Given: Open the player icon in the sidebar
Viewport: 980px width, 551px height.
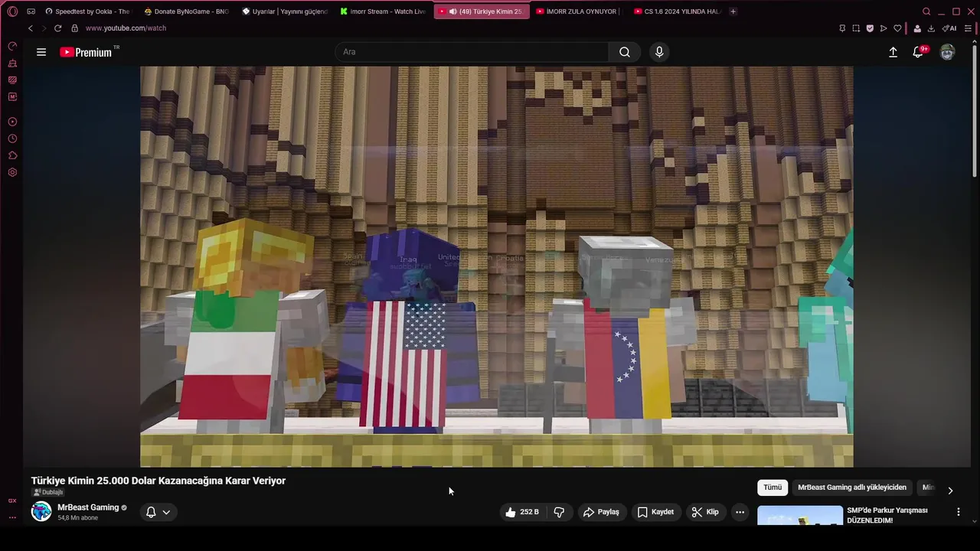Looking at the screenshot, I should tap(12, 122).
